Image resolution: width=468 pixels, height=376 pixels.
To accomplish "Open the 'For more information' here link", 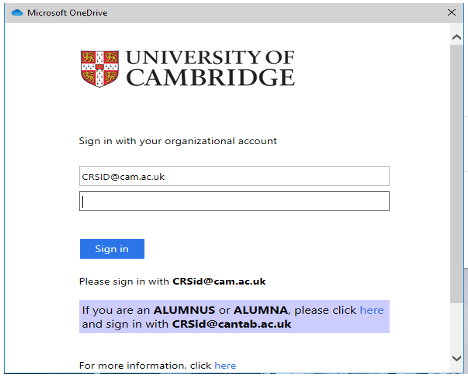I will pyautogui.click(x=225, y=366).
